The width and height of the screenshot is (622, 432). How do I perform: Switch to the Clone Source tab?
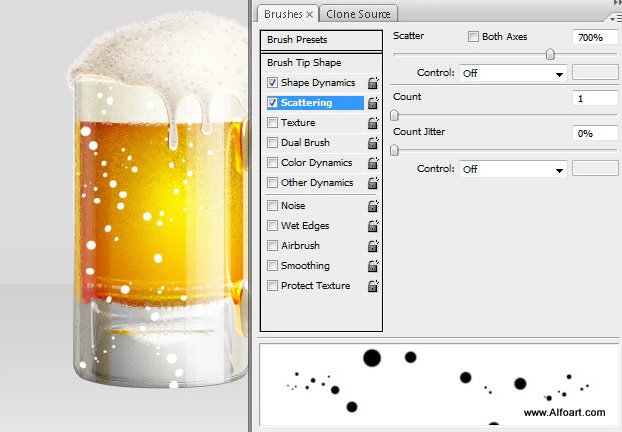(358, 14)
